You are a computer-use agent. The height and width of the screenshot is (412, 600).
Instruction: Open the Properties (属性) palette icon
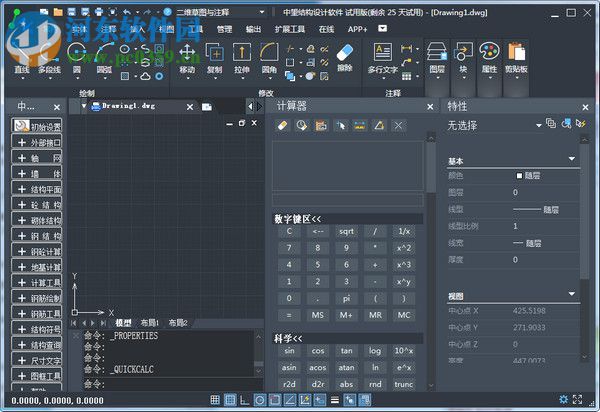[489, 59]
